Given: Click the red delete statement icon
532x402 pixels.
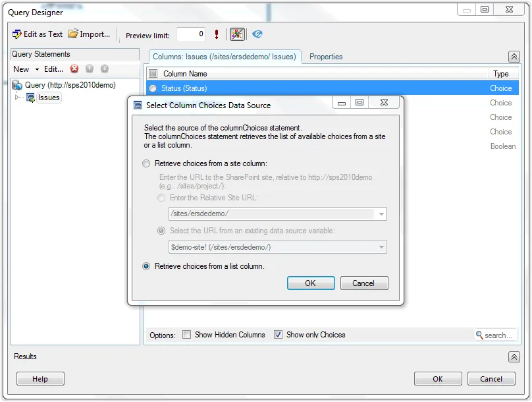Looking at the screenshot, I should click(74, 69).
